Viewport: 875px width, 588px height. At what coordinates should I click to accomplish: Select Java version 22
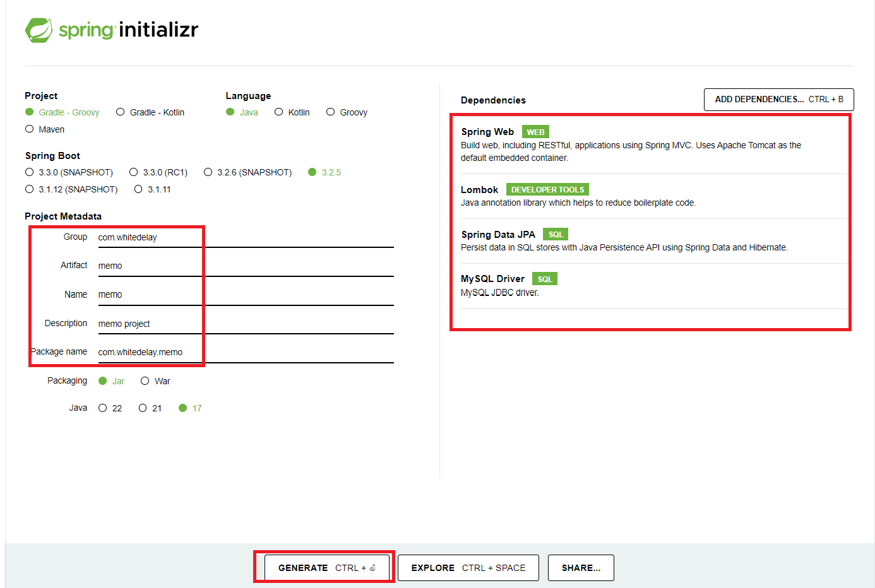[x=110, y=408]
